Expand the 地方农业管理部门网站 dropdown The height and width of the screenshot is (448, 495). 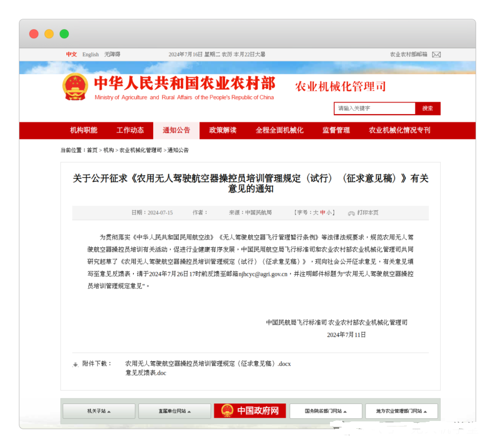[401, 410]
